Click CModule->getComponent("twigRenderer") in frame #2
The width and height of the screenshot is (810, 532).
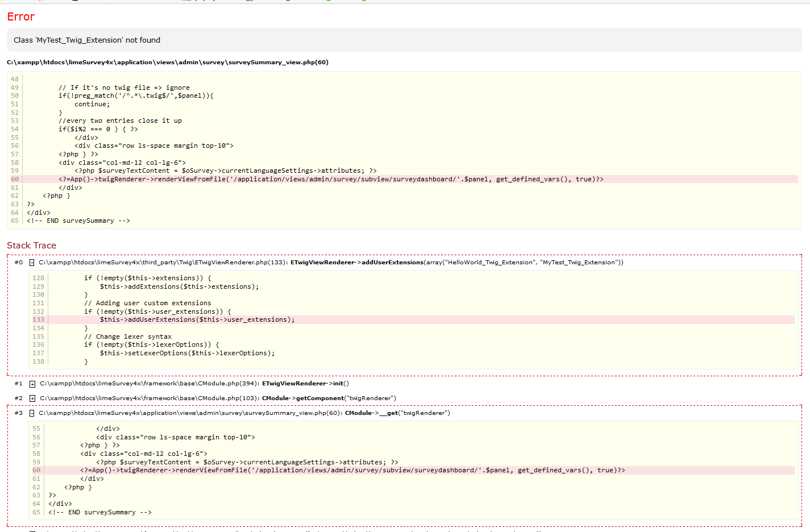[329, 398]
